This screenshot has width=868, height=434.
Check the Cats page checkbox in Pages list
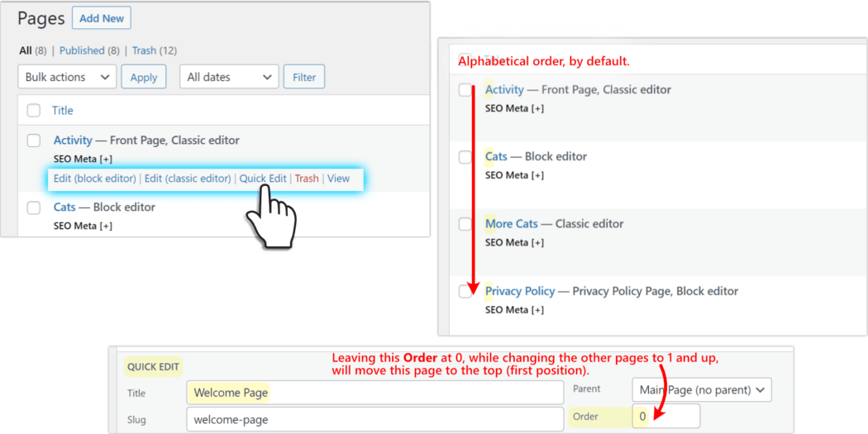pos(34,207)
